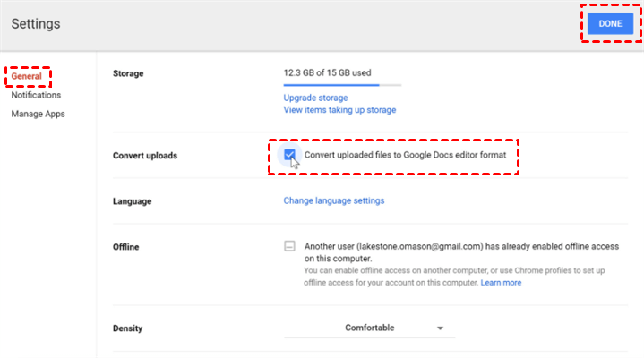Click the Convert uploads row label
644x358 pixels.
(x=145, y=156)
